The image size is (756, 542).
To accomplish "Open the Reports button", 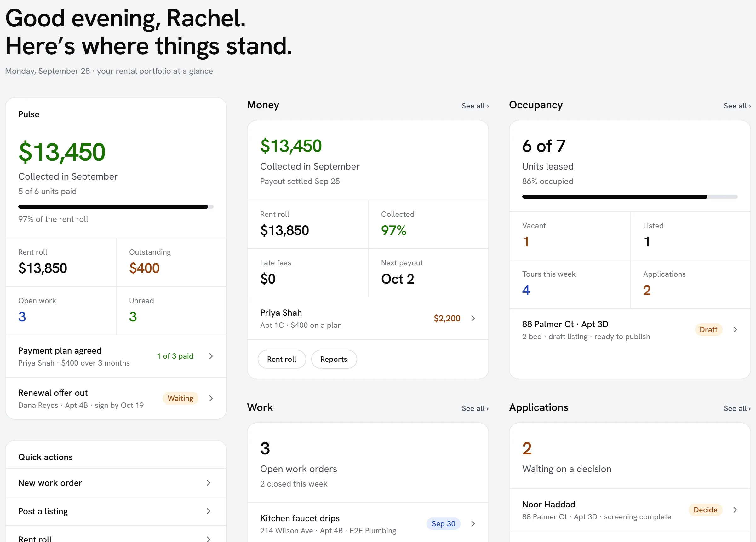I will (x=334, y=359).
